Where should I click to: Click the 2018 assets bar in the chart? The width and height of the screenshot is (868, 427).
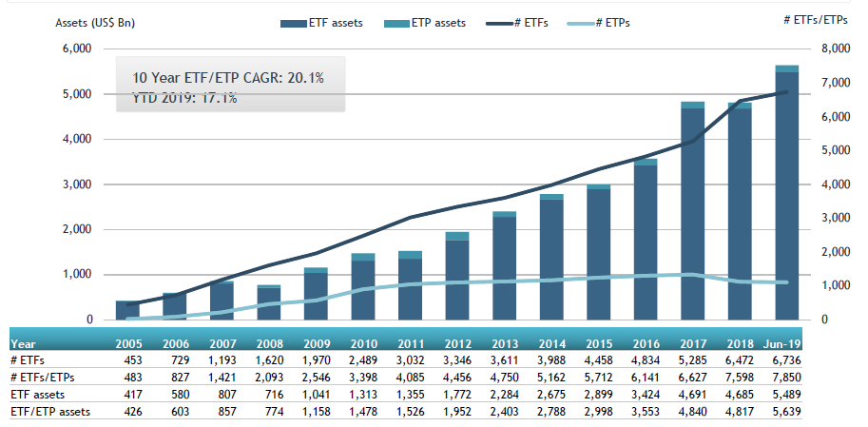pyautogui.click(x=740, y=211)
